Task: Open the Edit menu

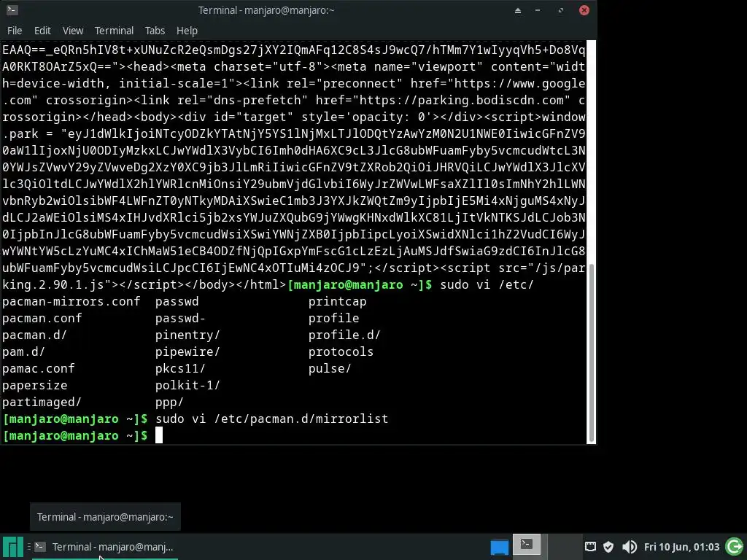Action: pos(42,31)
